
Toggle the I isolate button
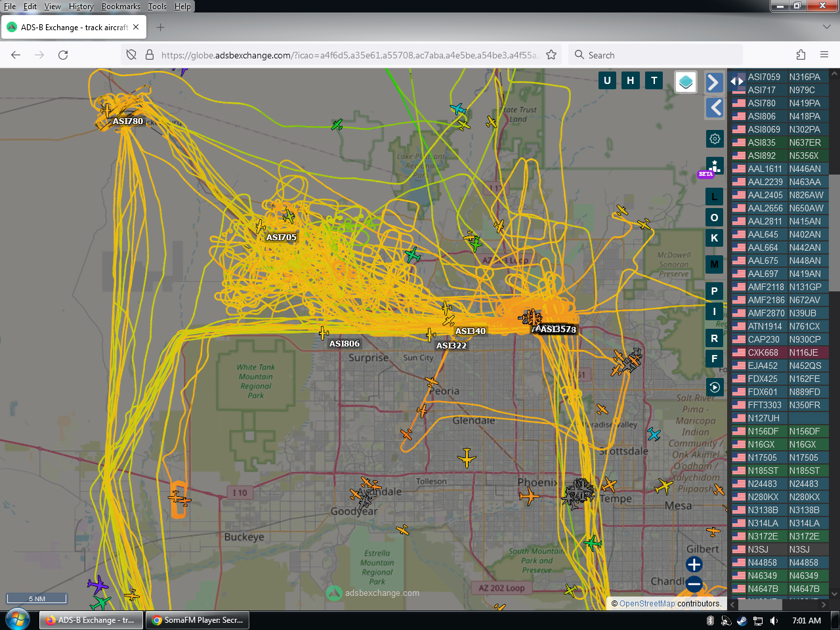[x=715, y=312]
